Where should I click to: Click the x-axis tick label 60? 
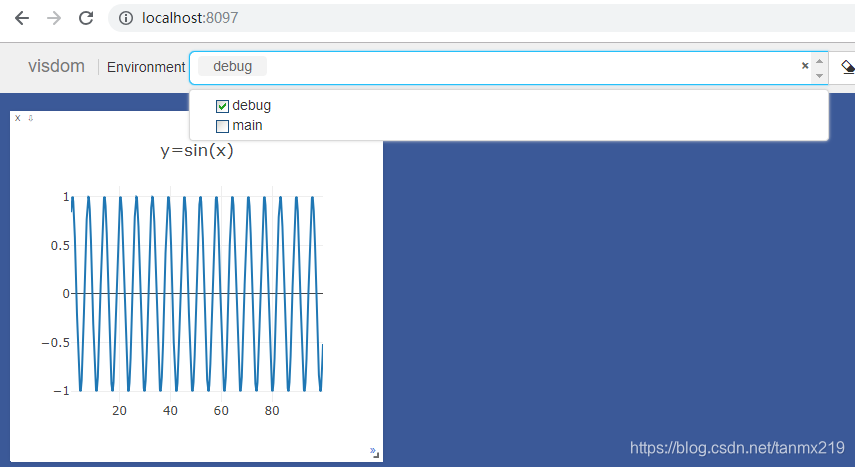(x=221, y=411)
